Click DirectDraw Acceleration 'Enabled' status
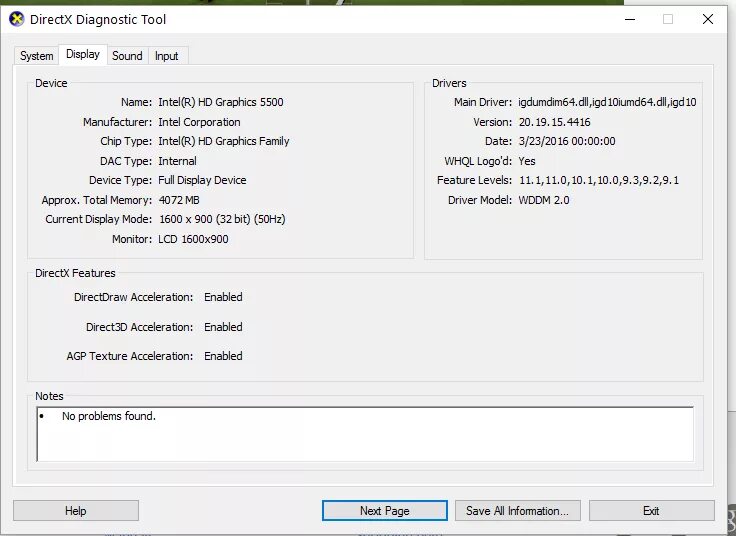736x536 pixels. (x=223, y=297)
